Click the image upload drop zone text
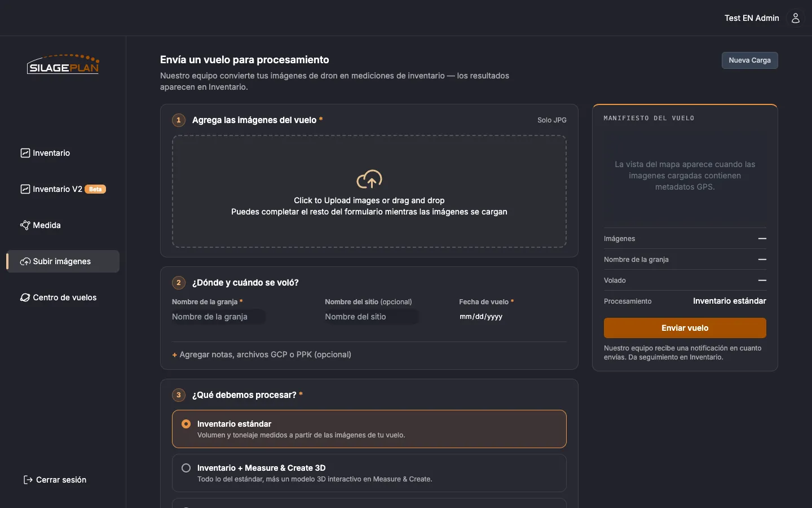The width and height of the screenshot is (812, 508). coord(369,206)
